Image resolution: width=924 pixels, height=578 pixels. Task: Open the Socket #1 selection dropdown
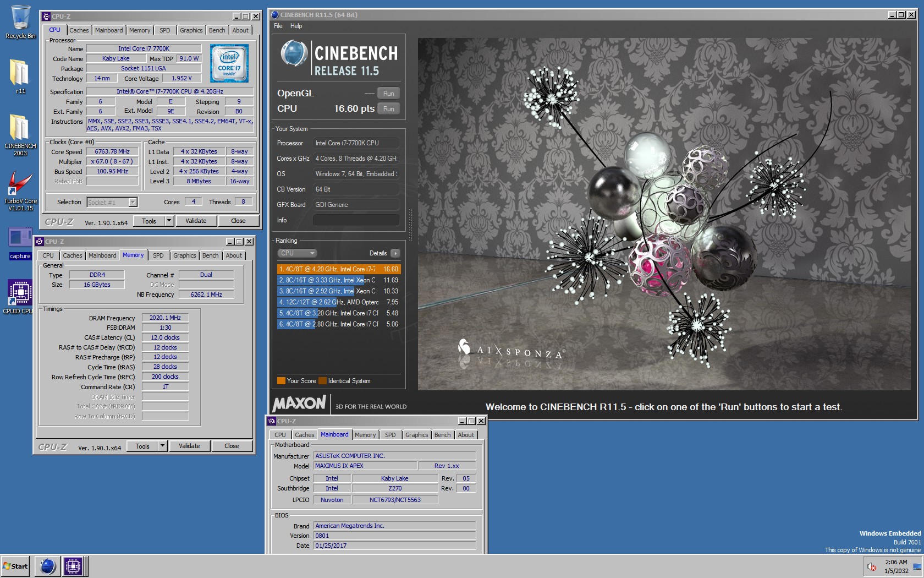pyautogui.click(x=112, y=202)
